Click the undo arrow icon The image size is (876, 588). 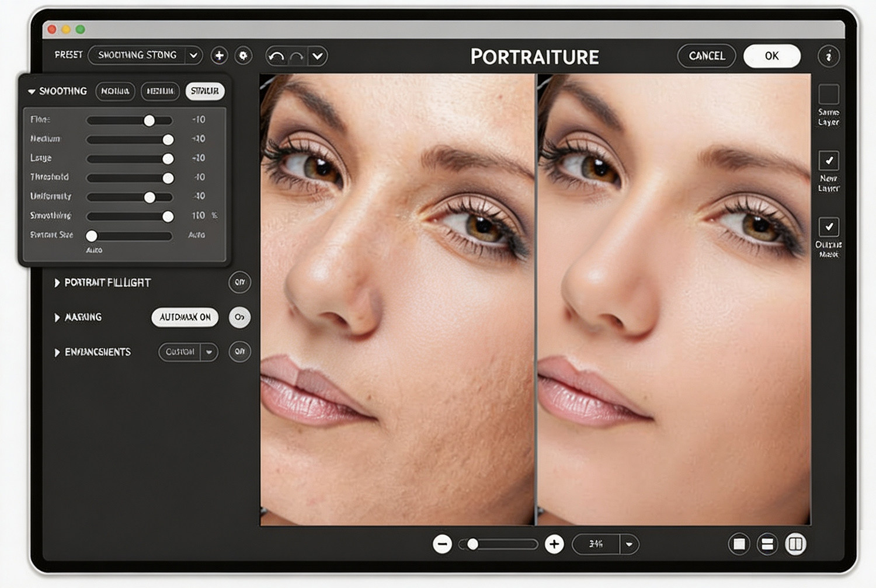pyautogui.click(x=277, y=56)
